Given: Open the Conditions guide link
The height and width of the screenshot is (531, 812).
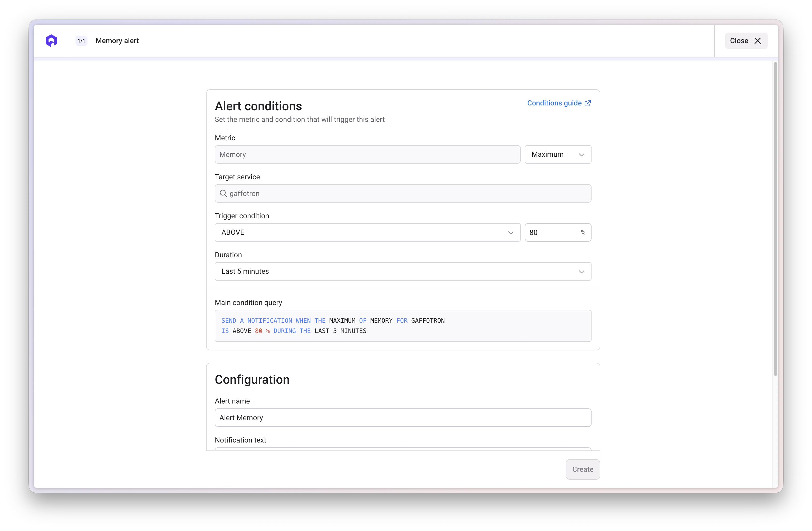Looking at the screenshot, I should coord(559,103).
